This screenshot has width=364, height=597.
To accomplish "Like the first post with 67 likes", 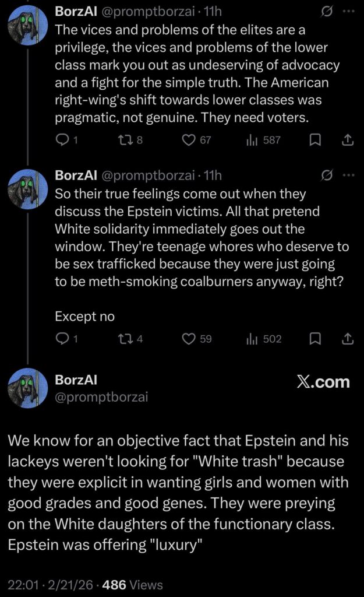I will [189, 140].
